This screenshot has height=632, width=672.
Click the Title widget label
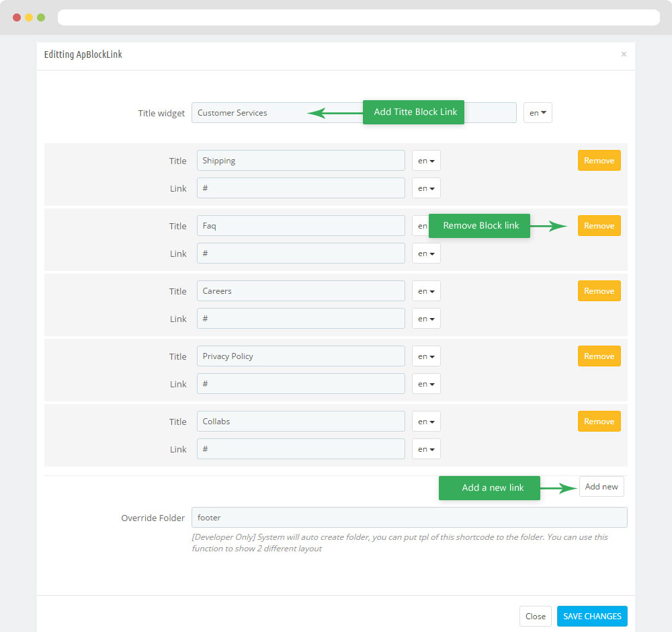coord(161,113)
